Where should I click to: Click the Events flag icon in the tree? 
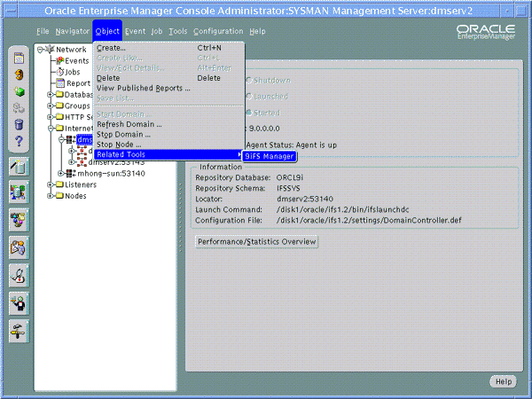(60, 60)
